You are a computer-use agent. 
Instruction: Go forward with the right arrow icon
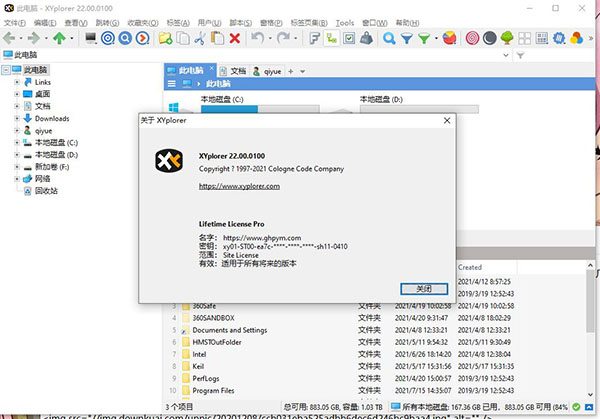pyautogui.click(x=34, y=38)
